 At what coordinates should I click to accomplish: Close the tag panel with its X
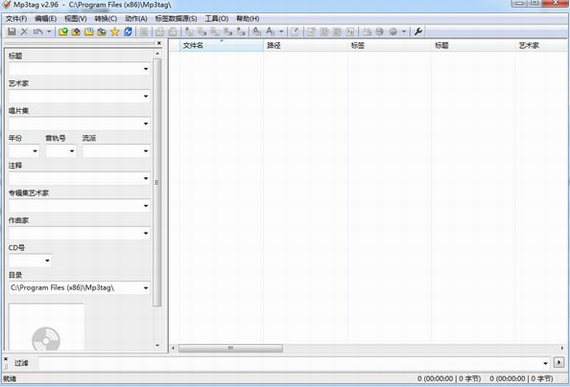(x=159, y=43)
